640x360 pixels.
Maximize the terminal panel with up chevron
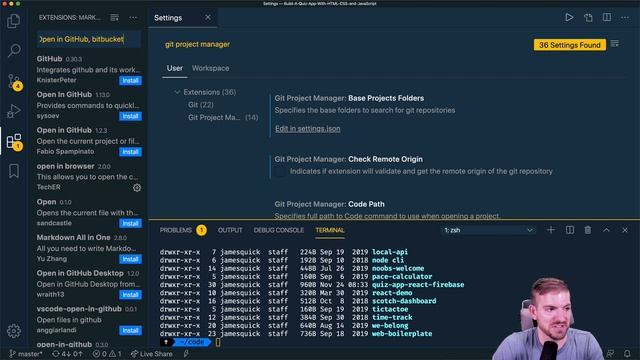coord(607,230)
